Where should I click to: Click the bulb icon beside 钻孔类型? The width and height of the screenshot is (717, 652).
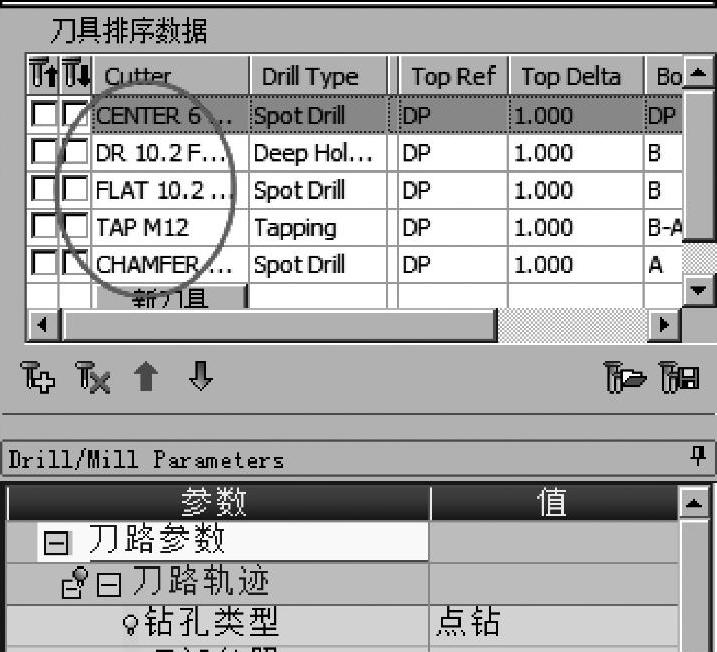pos(130,624)
